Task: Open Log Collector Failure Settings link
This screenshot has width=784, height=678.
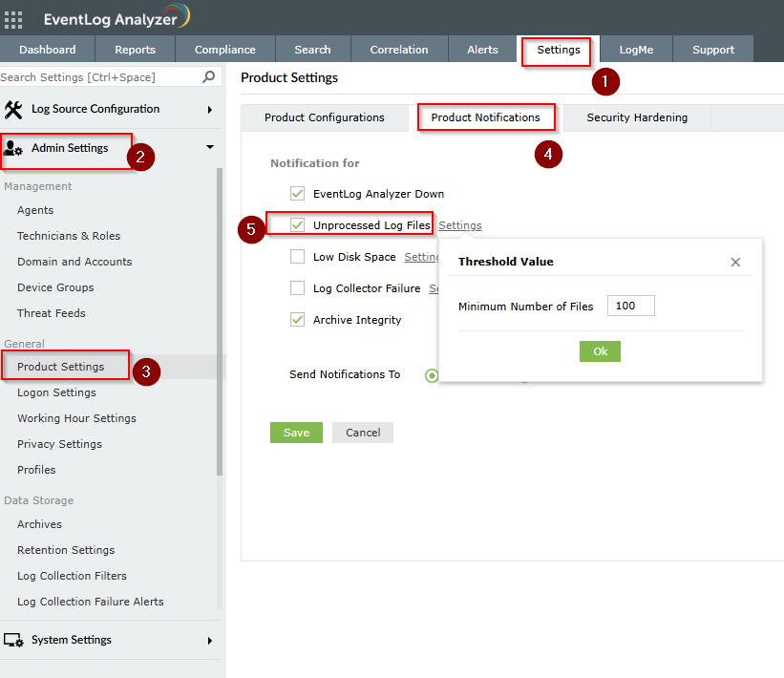Action: [x=434, y=288]
